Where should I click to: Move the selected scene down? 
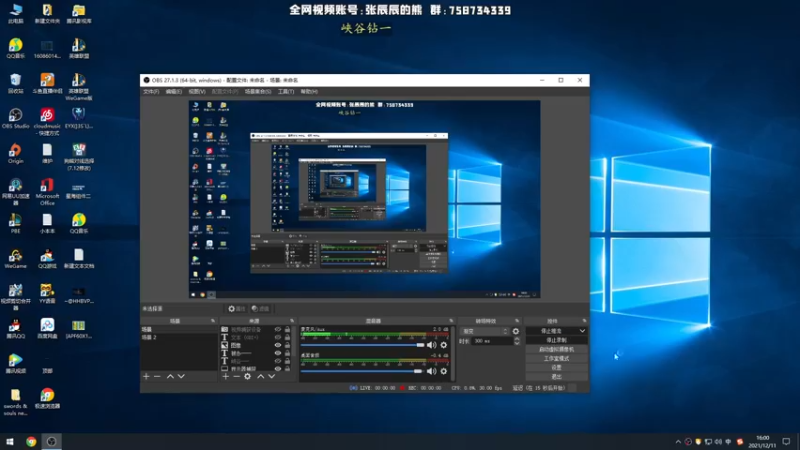point(181,377)
